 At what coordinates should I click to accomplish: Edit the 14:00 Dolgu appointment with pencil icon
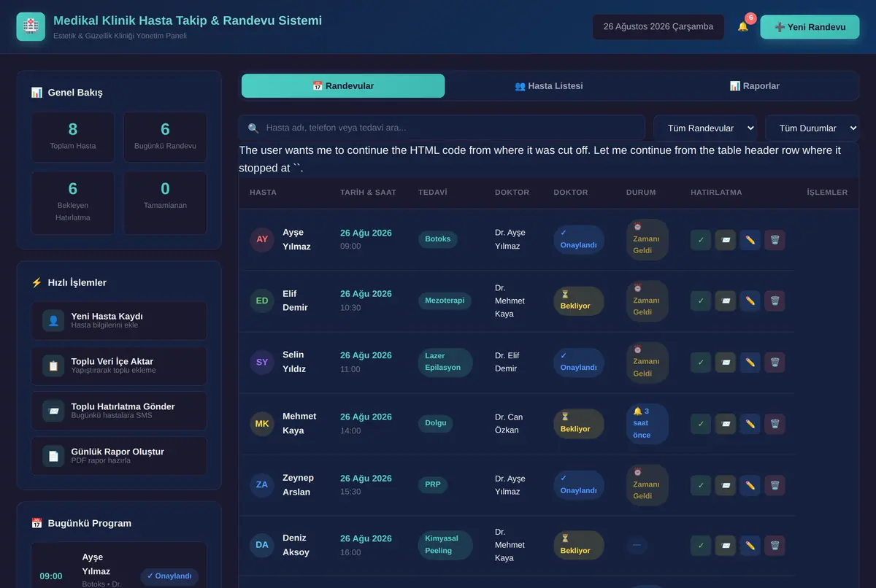tap(750, 424)
